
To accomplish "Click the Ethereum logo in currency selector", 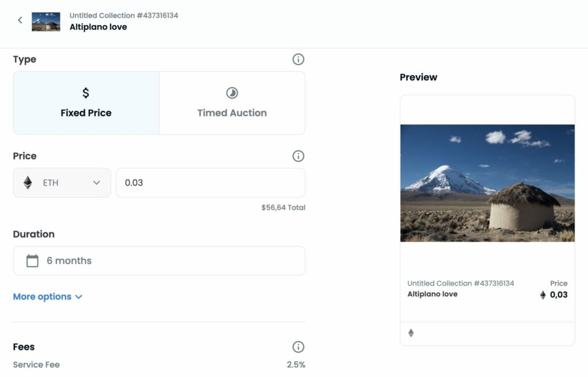I will point(28,182).
